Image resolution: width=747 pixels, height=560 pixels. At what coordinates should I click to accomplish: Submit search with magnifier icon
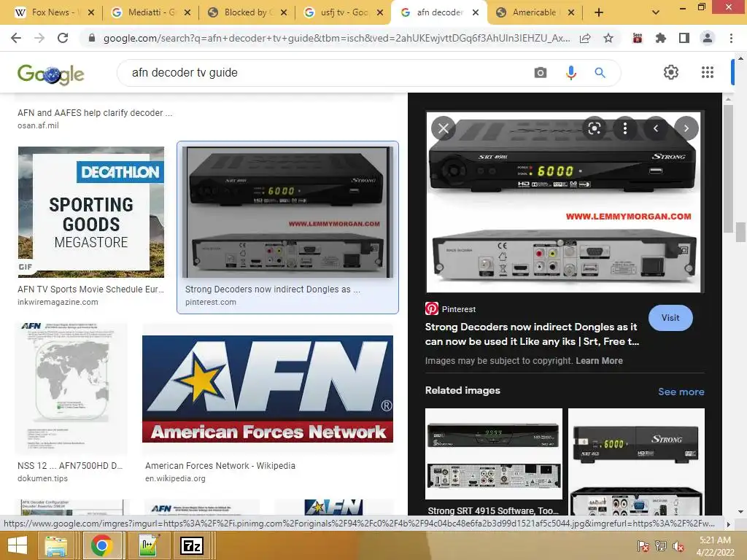click(x=600, y=73)
